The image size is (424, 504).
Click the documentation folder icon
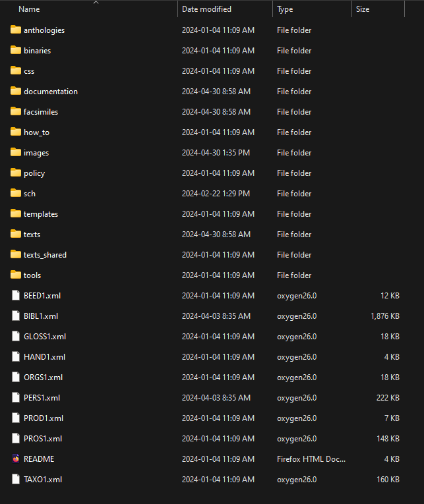pos(15,92)
